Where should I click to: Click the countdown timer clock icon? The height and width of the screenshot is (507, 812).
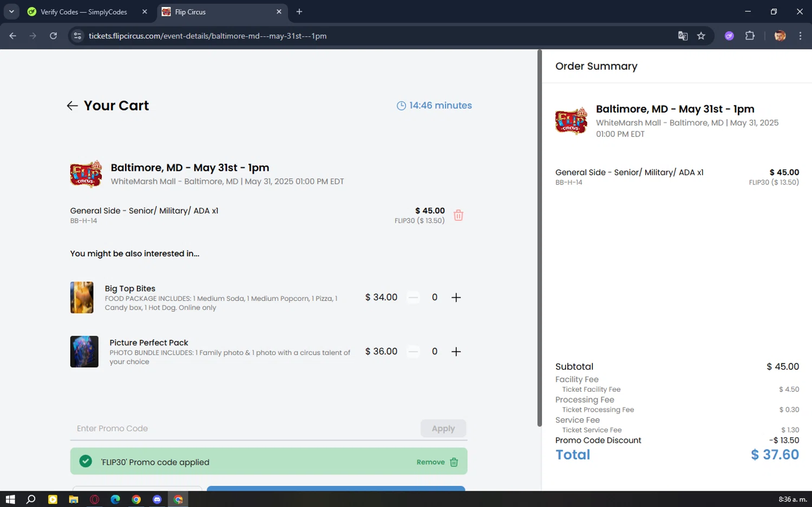click(401, 106)
